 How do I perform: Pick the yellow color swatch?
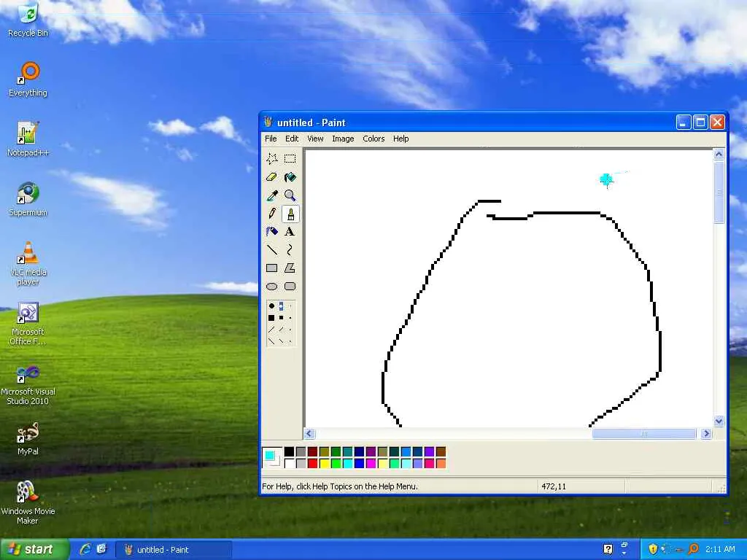pos(325,463)
